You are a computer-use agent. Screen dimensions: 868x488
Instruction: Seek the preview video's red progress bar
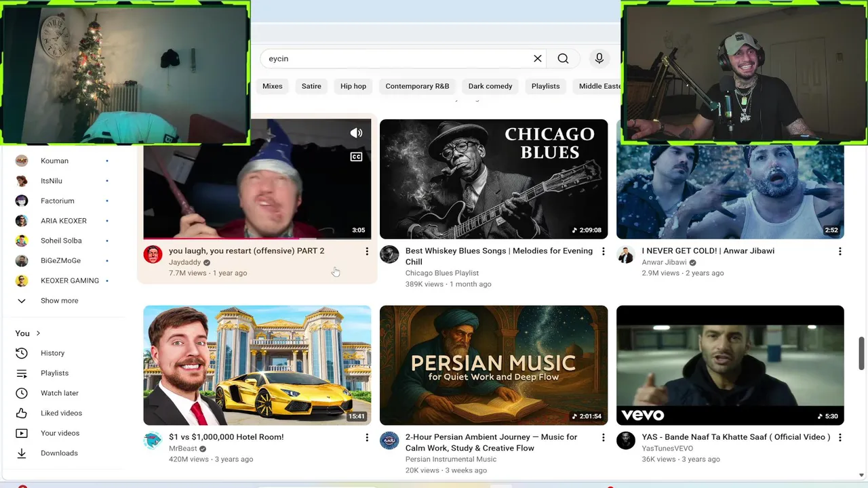pos(257,238)
